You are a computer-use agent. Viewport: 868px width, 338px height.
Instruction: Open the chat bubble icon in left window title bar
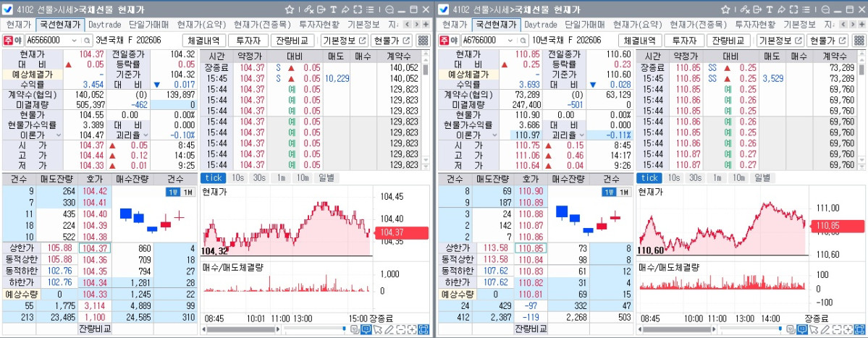pyautogui.click(x=389, y=10)
